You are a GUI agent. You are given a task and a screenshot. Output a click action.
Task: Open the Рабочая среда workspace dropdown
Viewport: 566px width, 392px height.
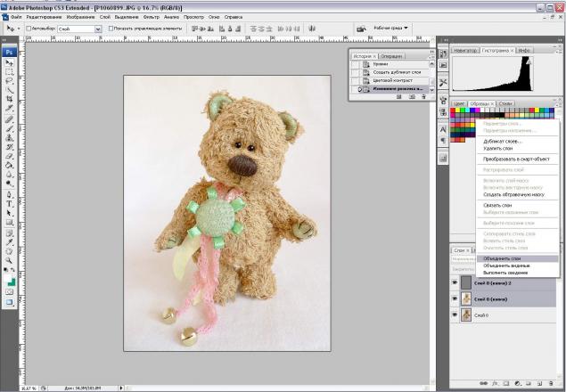[390, 28]
